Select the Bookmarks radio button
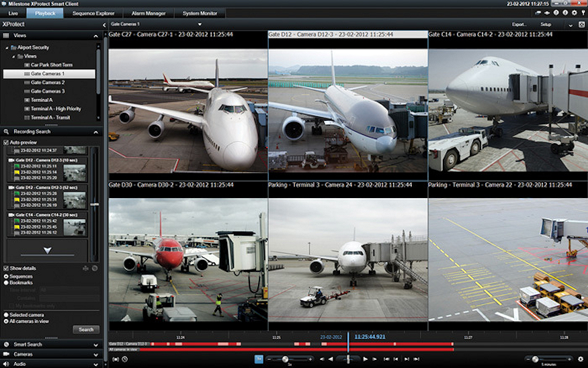Screen dimensions: 588x368 (7, 283)
